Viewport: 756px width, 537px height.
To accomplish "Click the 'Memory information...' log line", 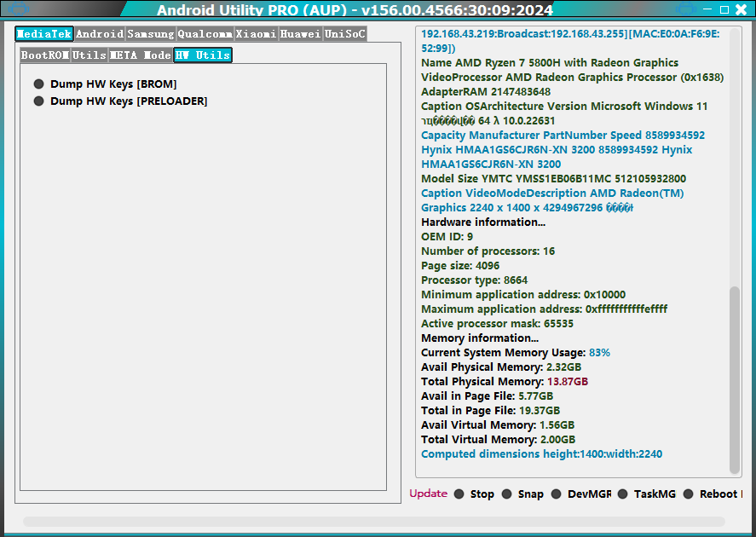I will [480, 338].
